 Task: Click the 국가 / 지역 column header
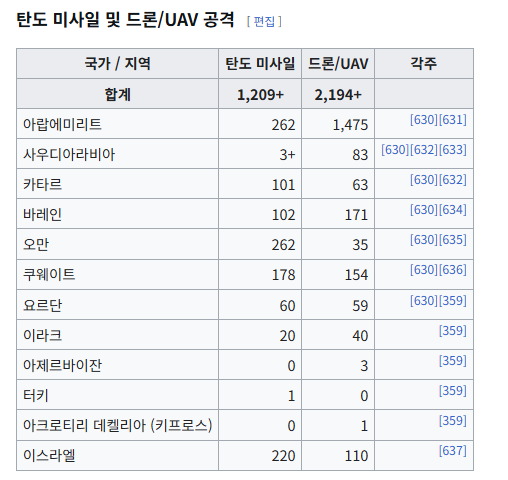[x=117, y=63]
